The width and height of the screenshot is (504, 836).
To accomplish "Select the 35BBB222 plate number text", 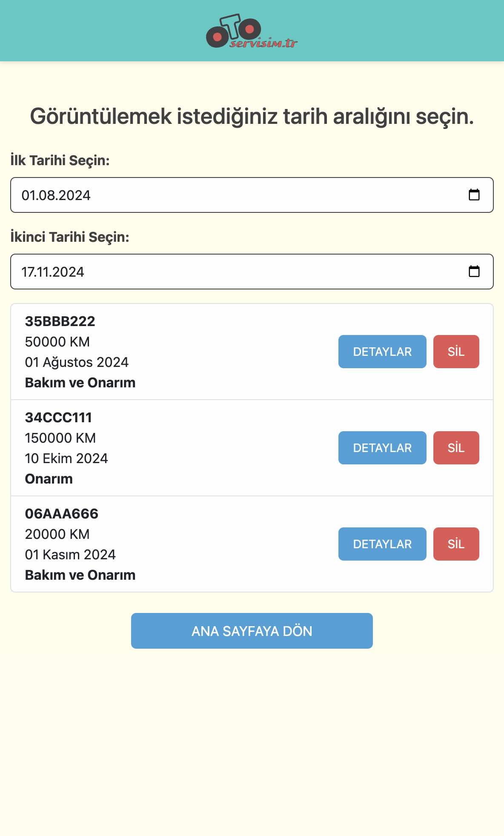I will point(60,321).
